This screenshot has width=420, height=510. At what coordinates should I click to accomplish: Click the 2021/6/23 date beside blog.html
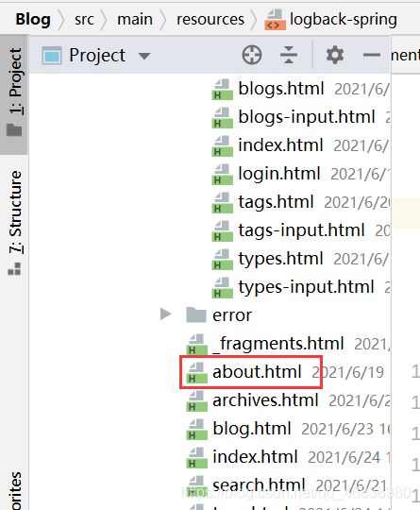(x=337, y=429)
